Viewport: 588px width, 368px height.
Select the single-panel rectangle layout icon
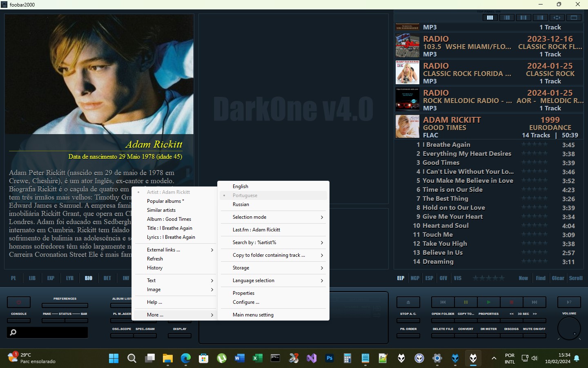click(x=574, y=18)
